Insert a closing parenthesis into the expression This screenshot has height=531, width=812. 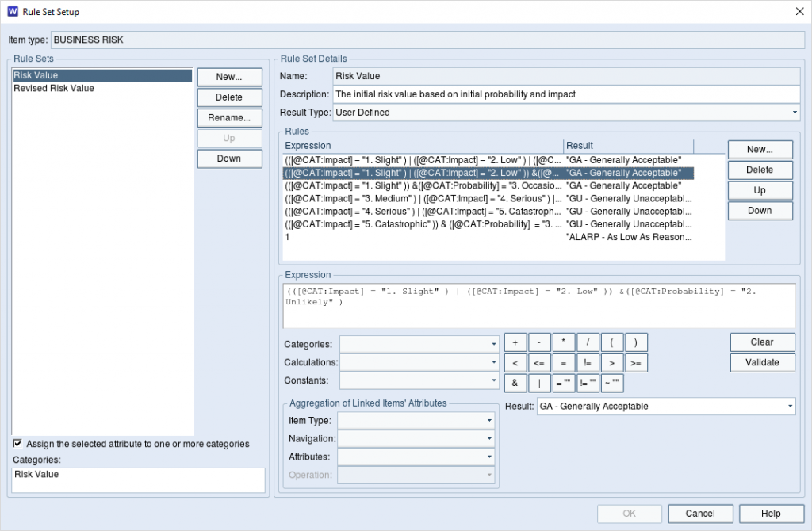tap(637, 342)
